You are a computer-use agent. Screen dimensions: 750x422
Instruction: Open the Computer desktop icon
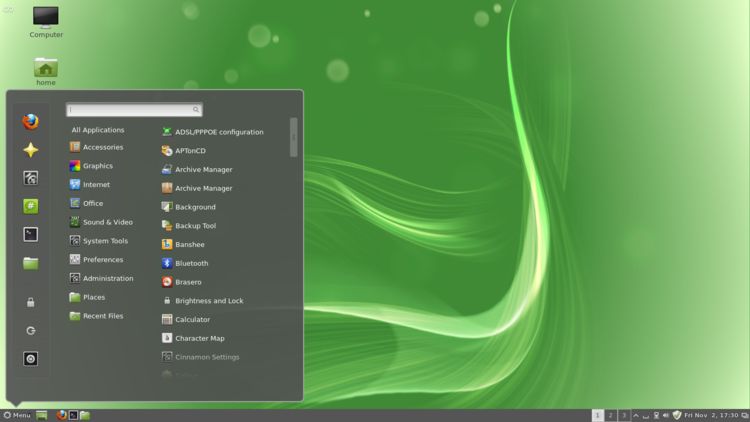tap(46, 22)
